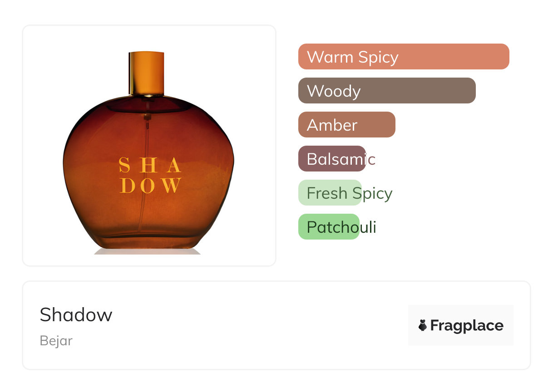553x392 pixels.
Task: Select the Fresh Spicy accord bar
Action: pos(330,193)
